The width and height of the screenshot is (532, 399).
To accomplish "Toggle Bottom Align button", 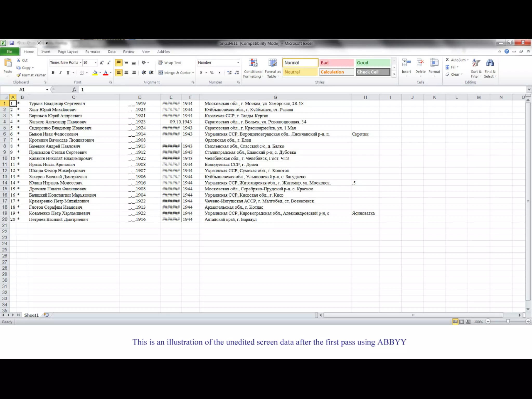I will [134, 63].
